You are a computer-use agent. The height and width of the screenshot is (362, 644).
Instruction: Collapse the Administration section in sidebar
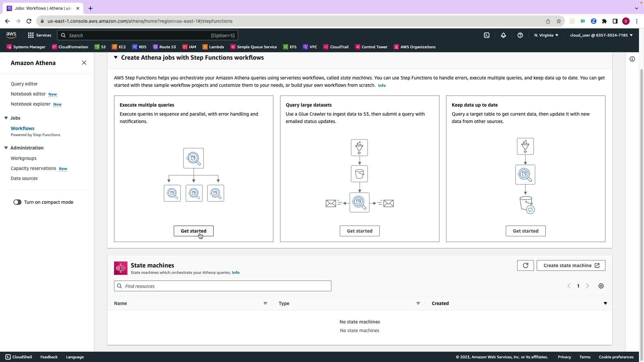tap(6, 148)
